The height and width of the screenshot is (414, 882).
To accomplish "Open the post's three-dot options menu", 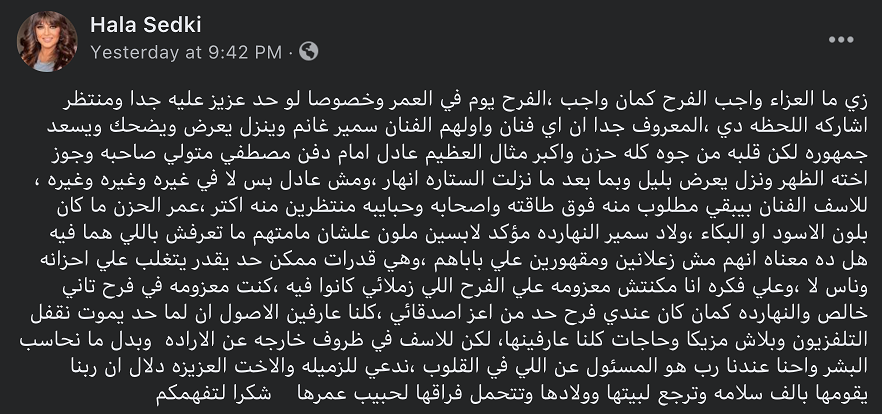I will (x=841, y=39).
